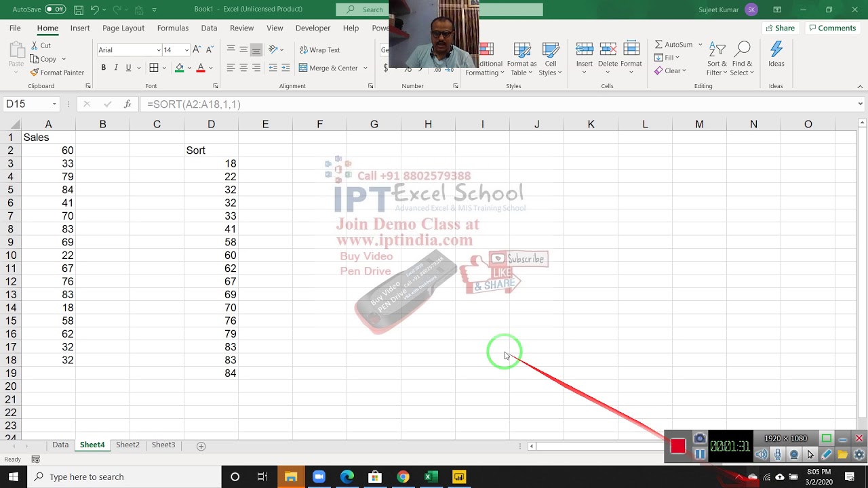Open the Fill Color dropdown arrow
Image resolution: width=868 pixels, height=488 pixels.
[189, 68]
